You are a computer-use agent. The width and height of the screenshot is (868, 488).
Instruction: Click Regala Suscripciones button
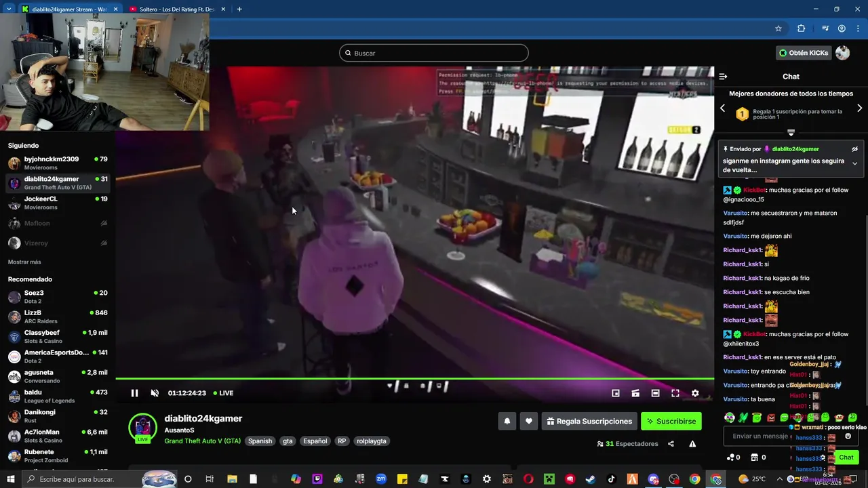coord(589,421)
